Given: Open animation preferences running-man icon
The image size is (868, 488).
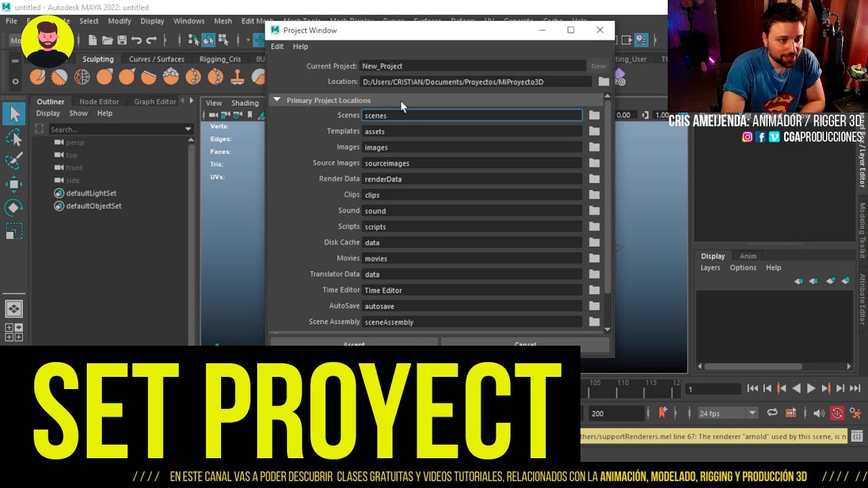Looking at the screenshot, I should [855, 413].
